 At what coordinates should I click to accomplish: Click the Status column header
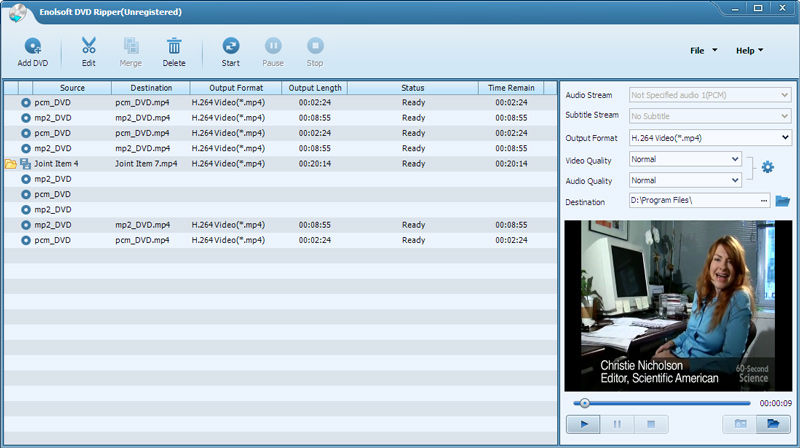[413, 88]
